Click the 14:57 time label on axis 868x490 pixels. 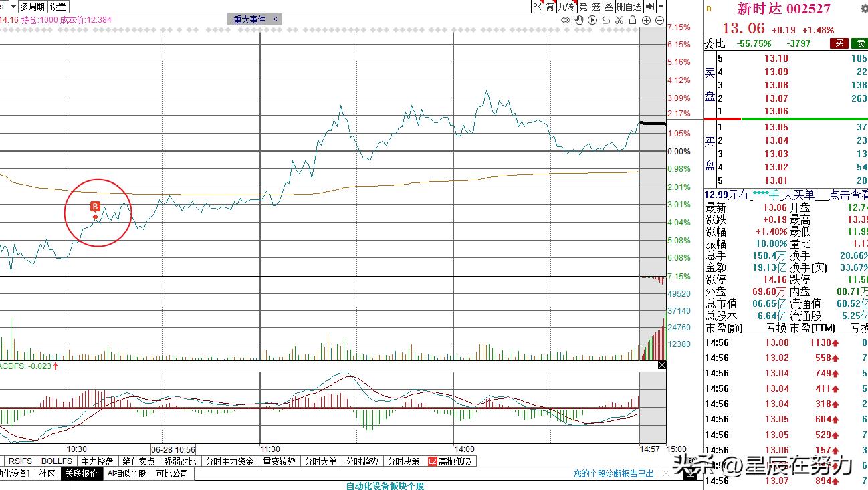[649, 449]
